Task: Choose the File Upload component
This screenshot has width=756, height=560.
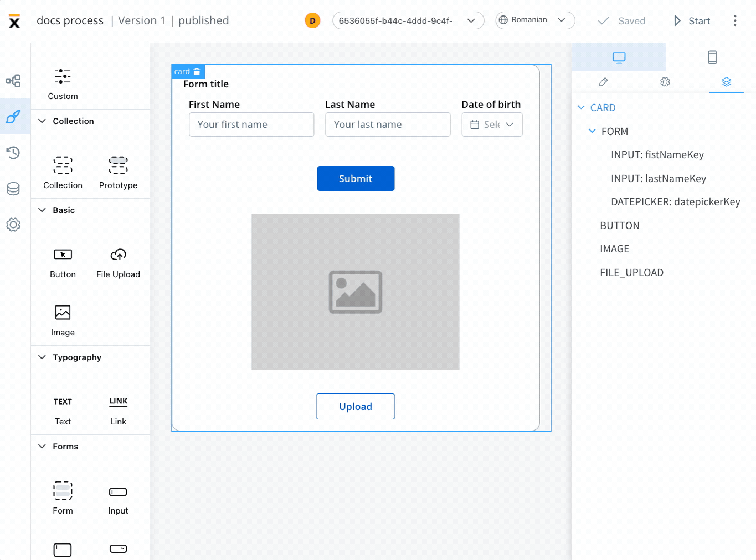Action: tap(118, 263)
